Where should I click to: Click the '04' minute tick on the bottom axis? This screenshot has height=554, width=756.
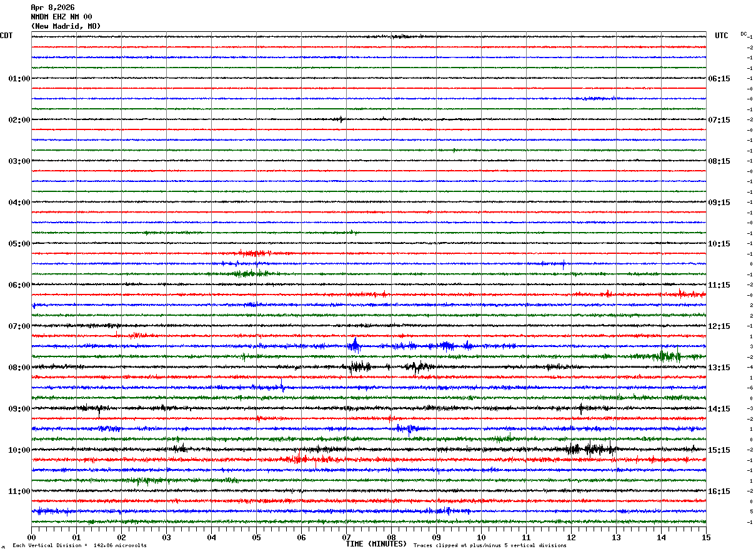211,537
